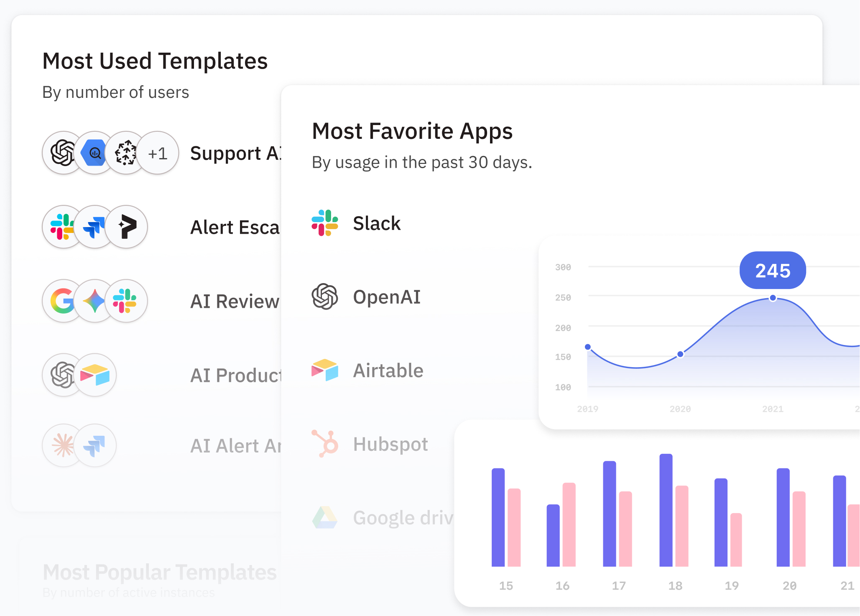Open the Support AI template

(235, 153)
